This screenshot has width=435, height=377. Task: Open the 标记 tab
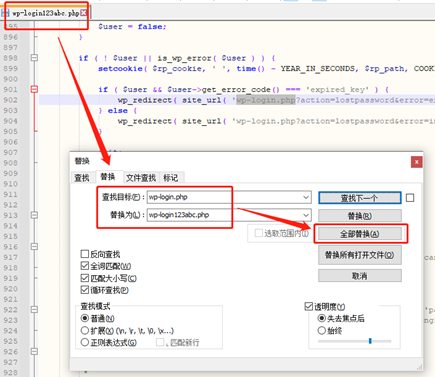click(x=171, y=178)
